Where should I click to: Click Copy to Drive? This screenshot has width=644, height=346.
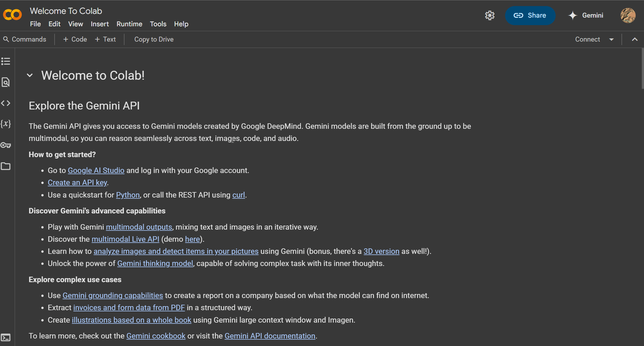(154, 39)
